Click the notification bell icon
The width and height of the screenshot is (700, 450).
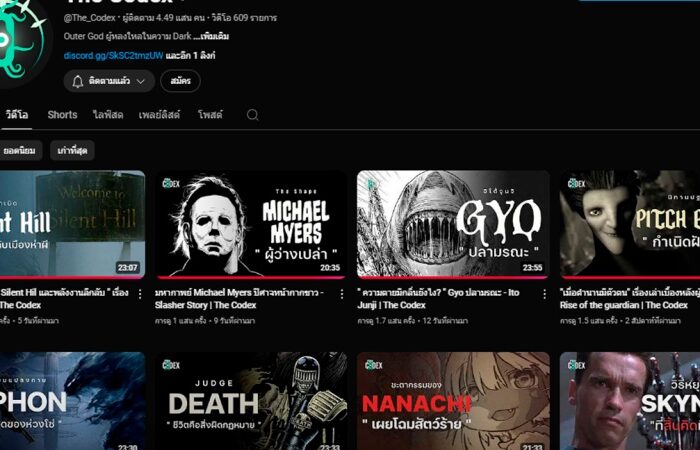(x=78, y=81)
